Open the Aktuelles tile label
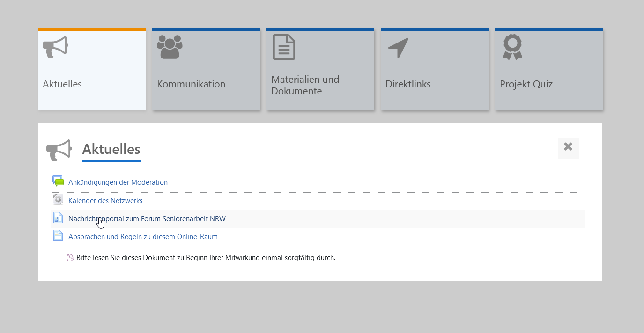644x333 pixels. point(62,84)
